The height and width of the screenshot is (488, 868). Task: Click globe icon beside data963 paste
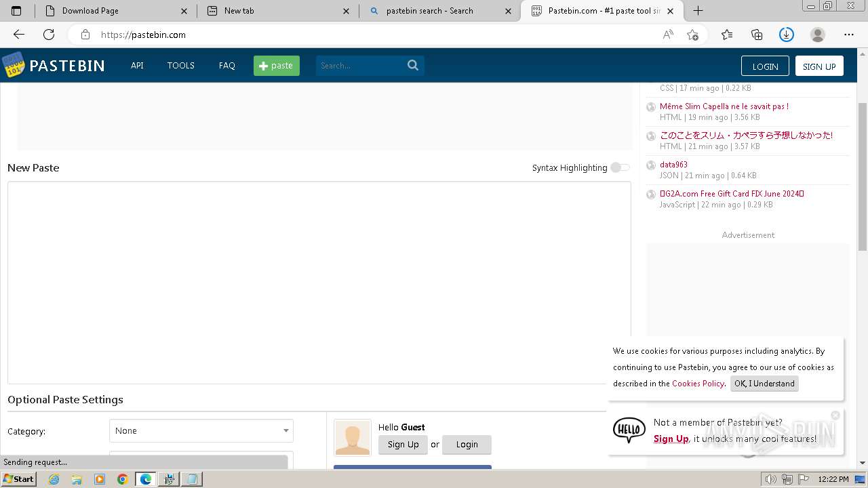pyautogui.click(x=651, y=165)
